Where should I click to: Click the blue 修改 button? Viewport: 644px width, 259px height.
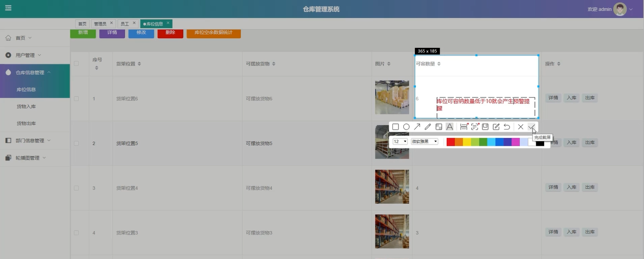point(141,33)
